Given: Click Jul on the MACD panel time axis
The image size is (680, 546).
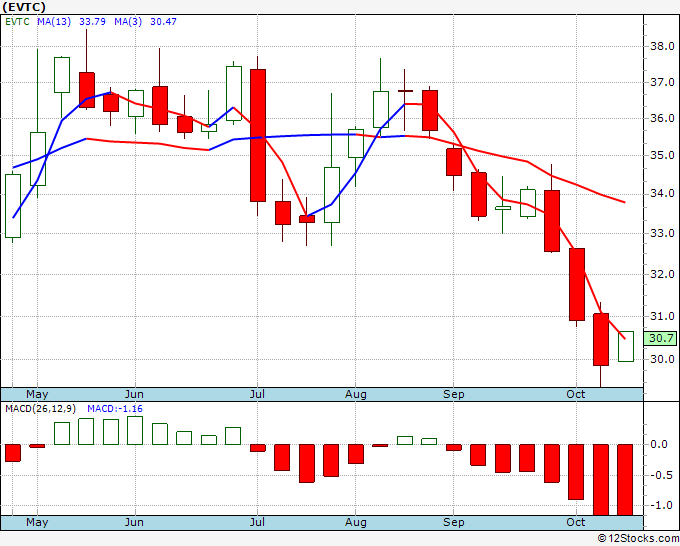Looking at the screenshot, I should click(x=257, y=522).
